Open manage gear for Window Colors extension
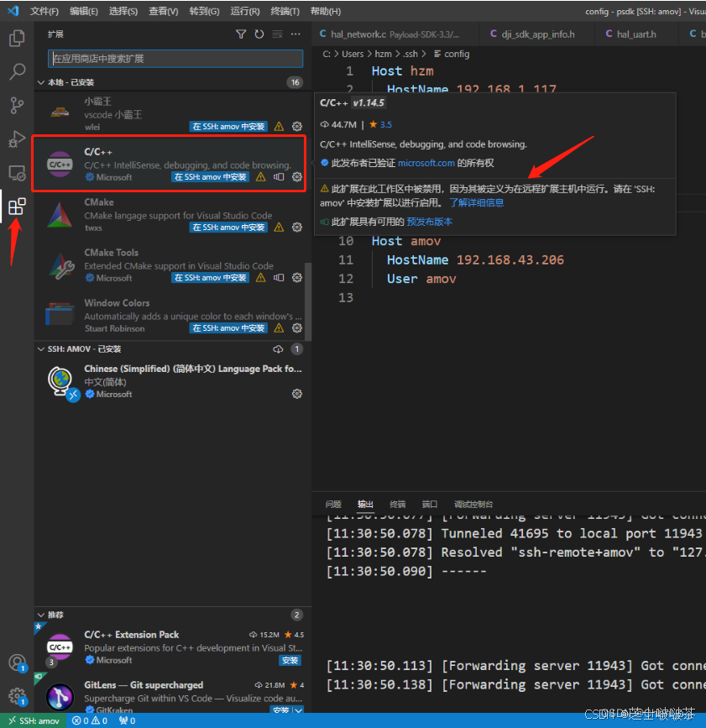706x728 pixels. [297, 327]
